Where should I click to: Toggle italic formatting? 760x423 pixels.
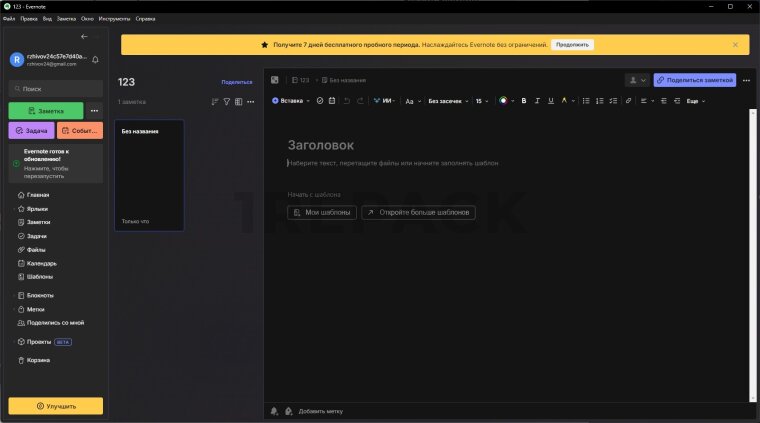tap(537, 101)
